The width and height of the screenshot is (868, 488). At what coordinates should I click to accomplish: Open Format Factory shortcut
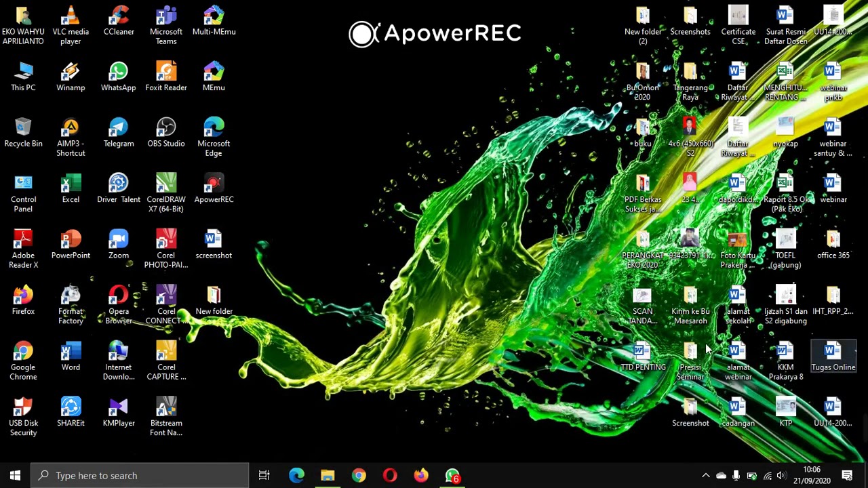coord(71,305)
